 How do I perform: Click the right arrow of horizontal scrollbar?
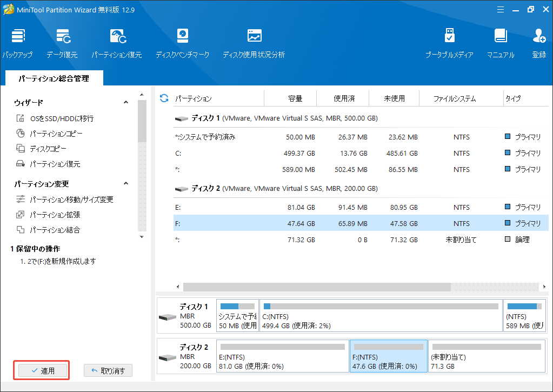(x=544, y=287)
